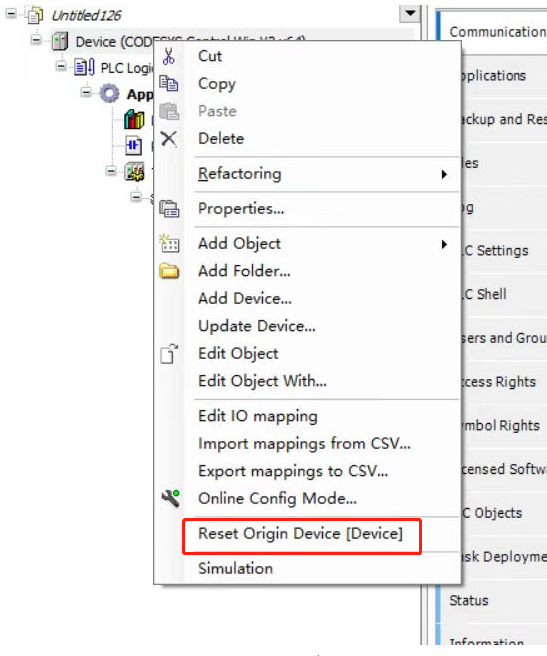Click the Properties icon in the menu
Screen dimensions: 547x656
tap(169, 208)
